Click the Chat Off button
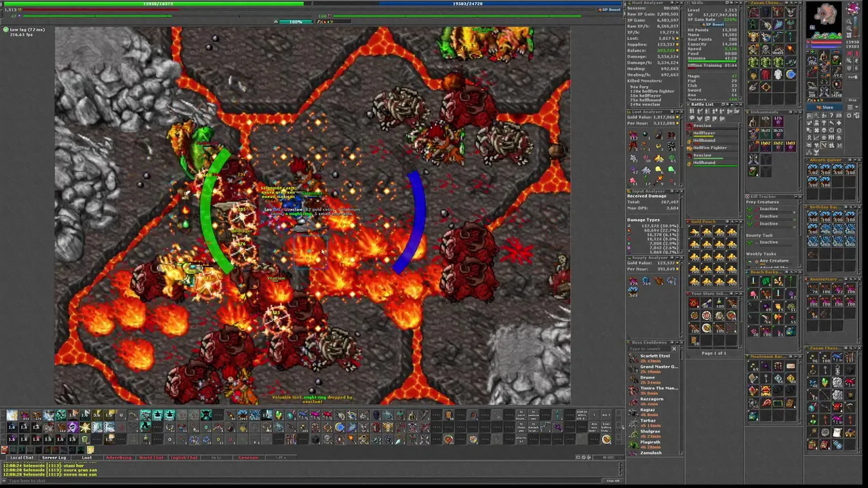868x488 pixels. (x=613, y=481)
